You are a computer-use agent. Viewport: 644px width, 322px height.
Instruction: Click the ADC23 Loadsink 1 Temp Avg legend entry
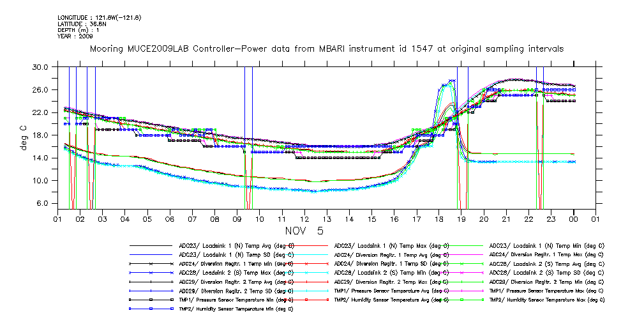(236, 245)
